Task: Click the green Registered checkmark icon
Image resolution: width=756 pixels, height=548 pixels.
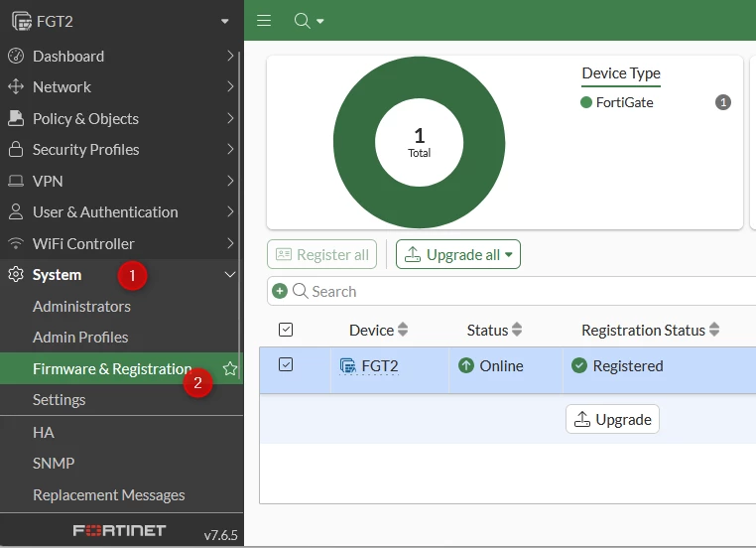Action: pyautogui.click(x=579, y=365)
